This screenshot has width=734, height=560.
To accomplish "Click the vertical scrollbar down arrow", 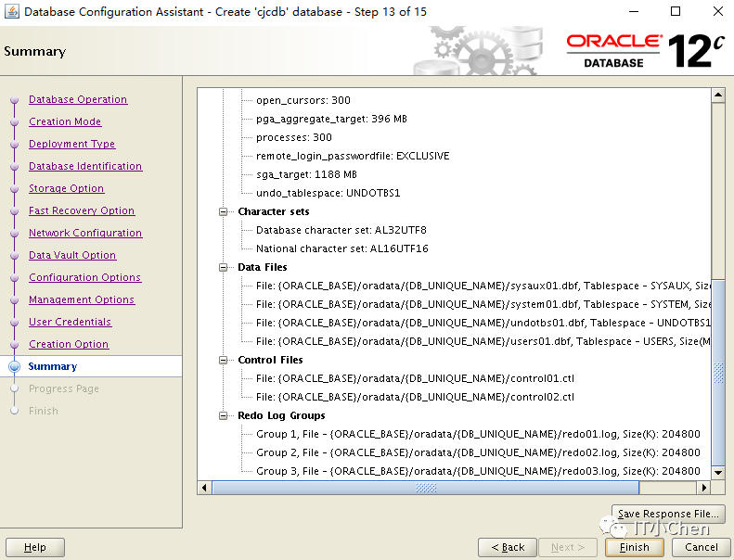I will [x=718, y=473].
